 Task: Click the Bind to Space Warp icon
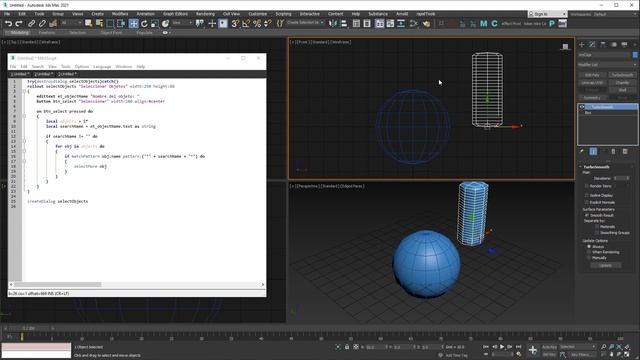pyautogui.click(x=53, y=24)
